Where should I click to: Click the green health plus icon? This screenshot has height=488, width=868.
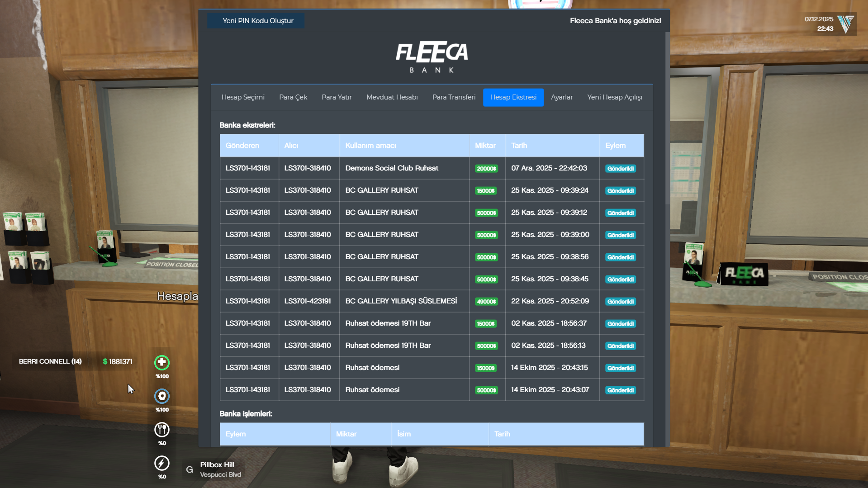coord(162,362)
